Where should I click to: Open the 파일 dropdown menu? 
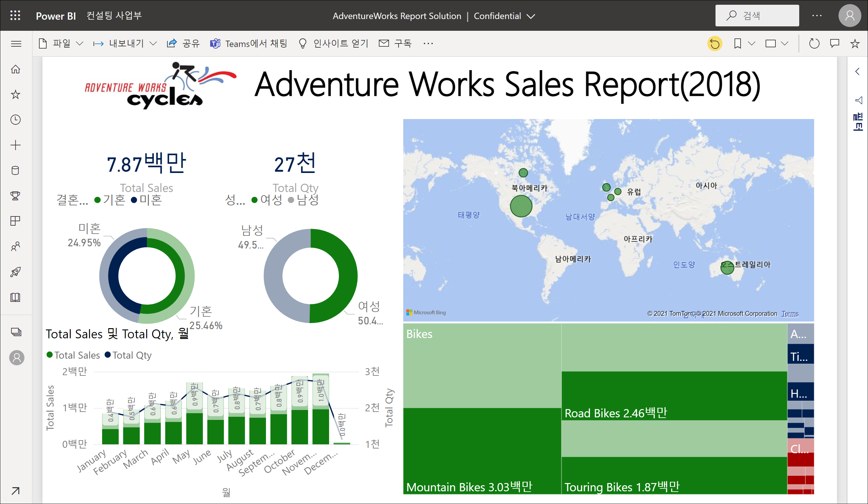pyautogui.click(x=61, y=43)
